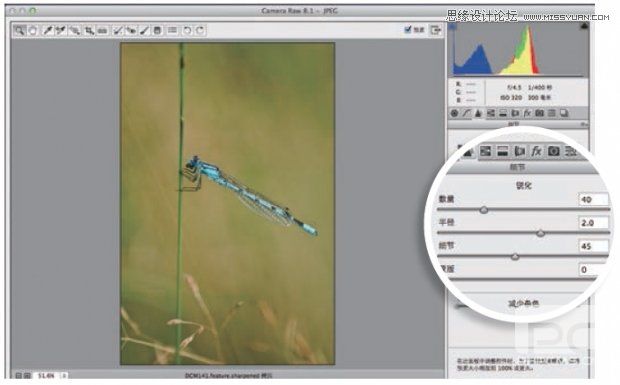Select the Zoom tool in Camera Raw toolbar
Screen dimensions: 620x385
pyautogui.click(x=20, y=30)
